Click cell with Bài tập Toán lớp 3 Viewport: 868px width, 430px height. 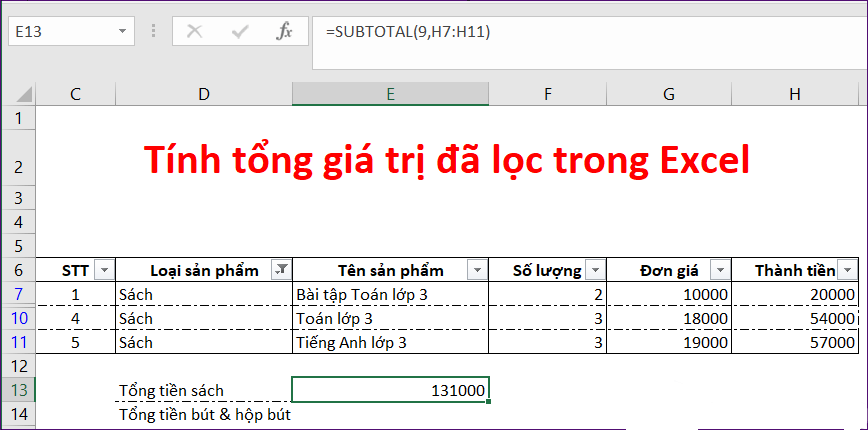coord(390,294)
